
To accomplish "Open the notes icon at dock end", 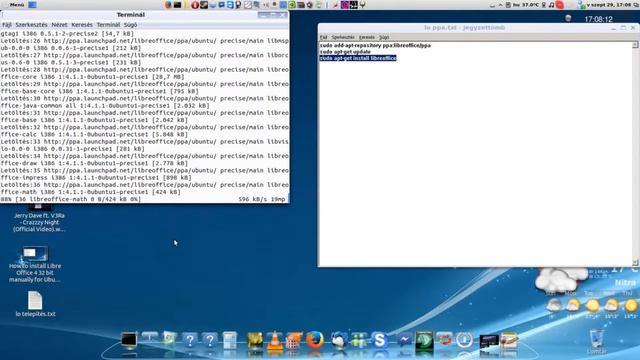I will point(509,340).
